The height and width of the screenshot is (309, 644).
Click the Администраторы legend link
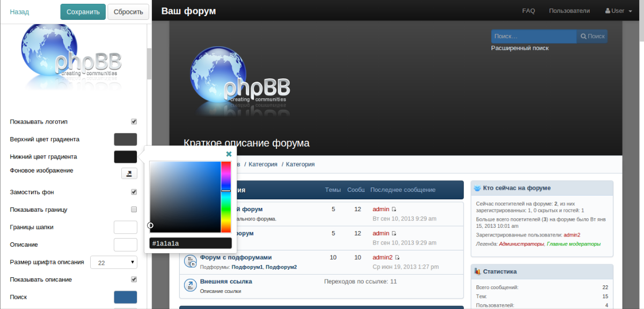[x=522, y=244]
